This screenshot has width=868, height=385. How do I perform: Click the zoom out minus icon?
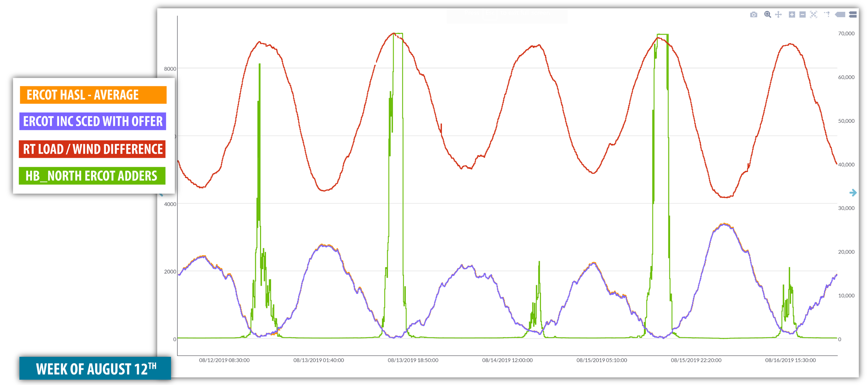802,15
